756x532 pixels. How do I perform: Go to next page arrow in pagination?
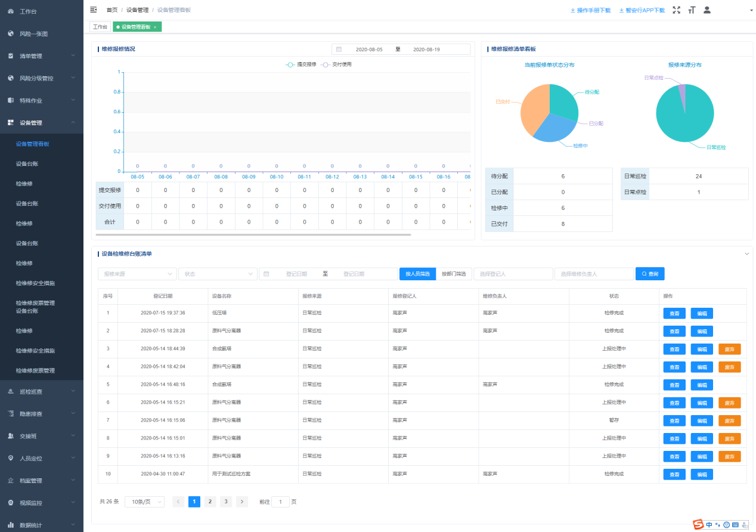click(x=242, y=502)
